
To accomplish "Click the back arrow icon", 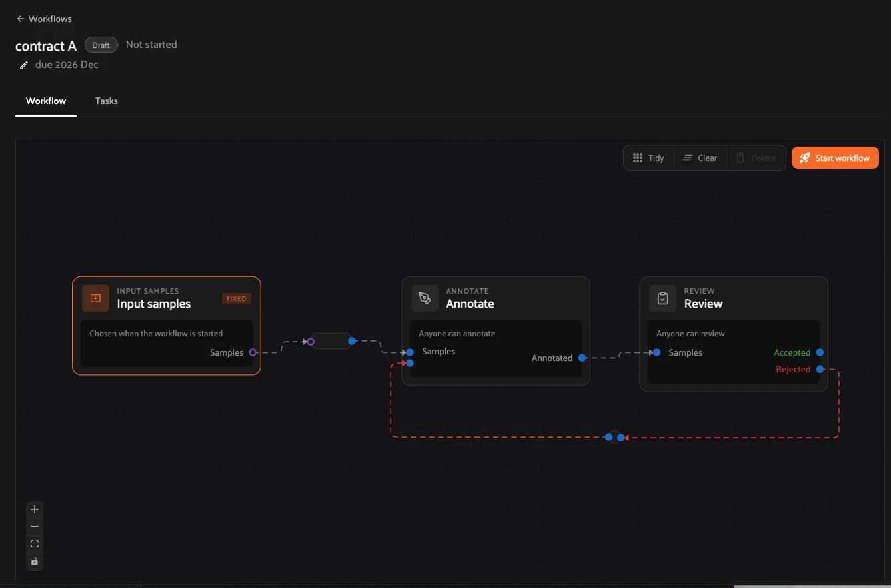I will coord(21,19).
